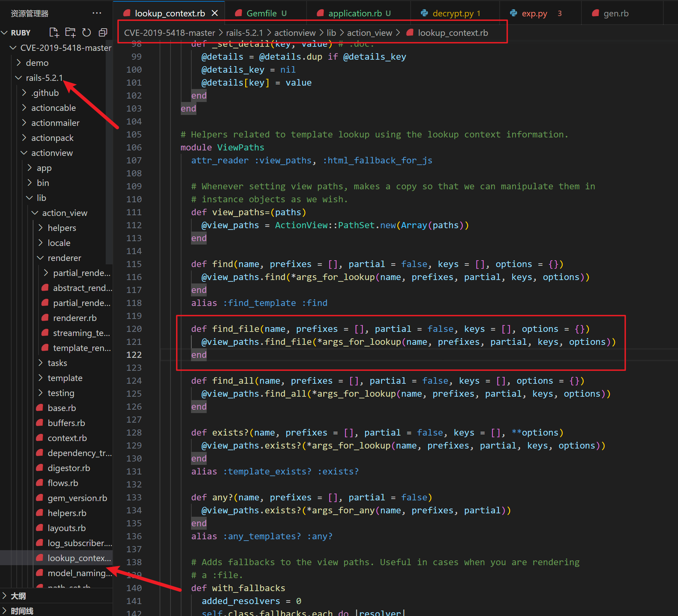678x616 pixels.
Task: Click action_view breadcrumb segment
Action: tap(369, 33)
